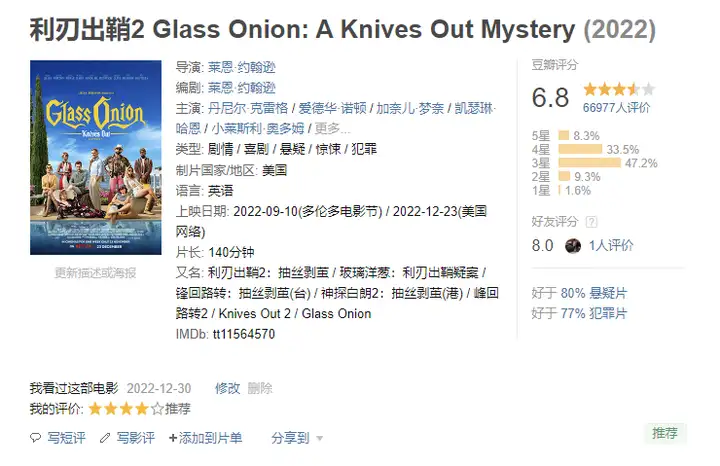The width and height of the screenshot is (720, 466).
Task: Click the first gold star in 我的评价
Action: [95, 408]
